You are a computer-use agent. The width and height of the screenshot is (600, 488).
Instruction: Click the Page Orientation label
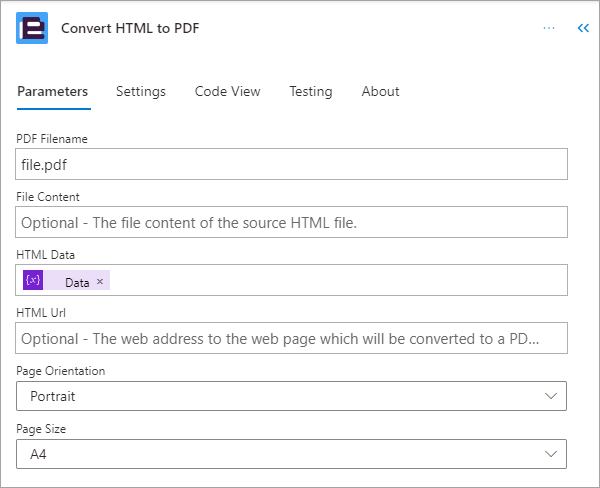pyautogui.click(x=60, y=371)
